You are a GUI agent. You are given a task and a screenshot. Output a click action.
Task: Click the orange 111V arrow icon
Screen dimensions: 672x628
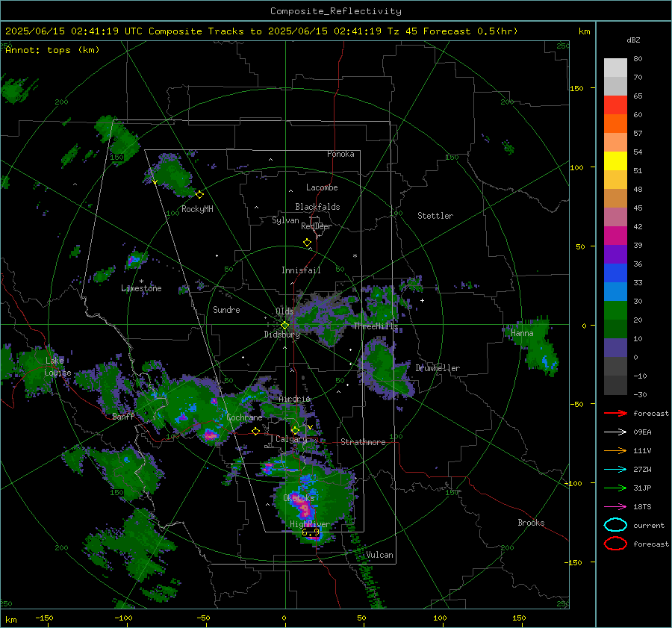click(615, 450)
